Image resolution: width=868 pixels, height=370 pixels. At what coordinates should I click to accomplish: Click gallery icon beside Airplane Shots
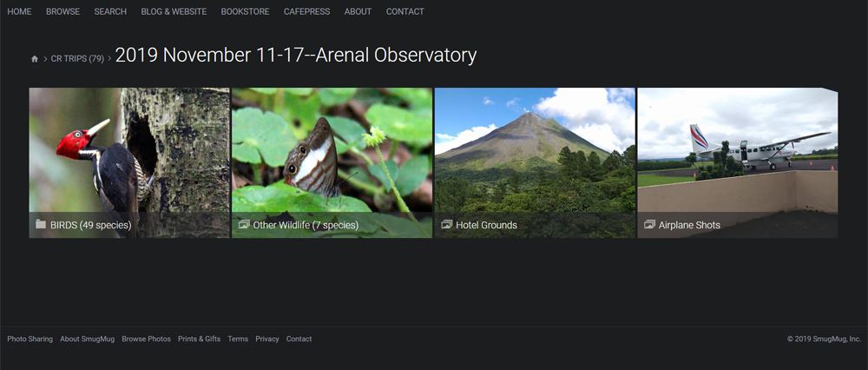[649, 224]
